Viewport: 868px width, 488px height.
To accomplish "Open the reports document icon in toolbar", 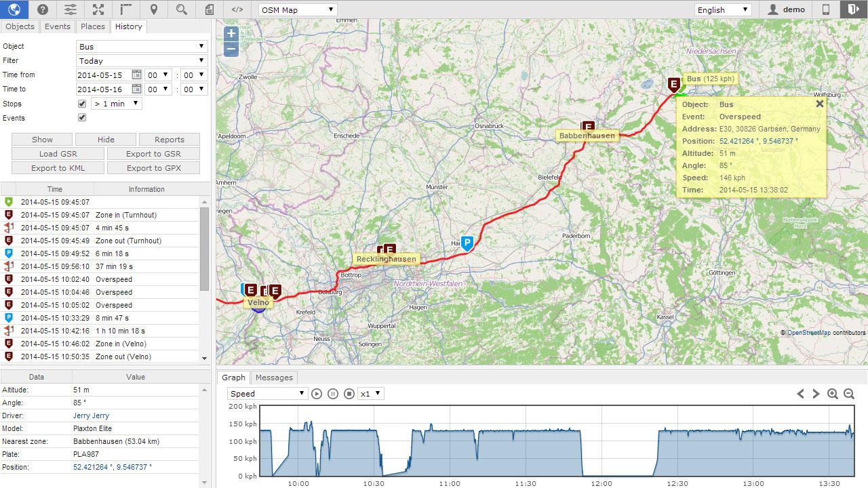I will click(x=210, y=9).
